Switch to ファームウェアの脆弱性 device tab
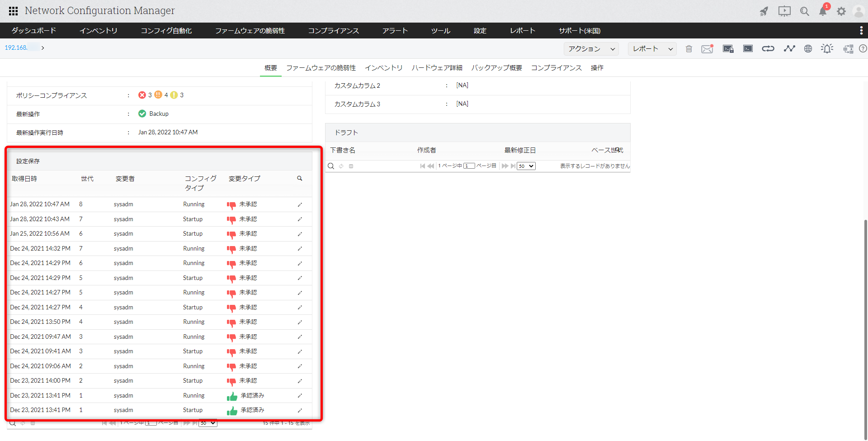The image size is (868, 441). [x=321, y=68]
